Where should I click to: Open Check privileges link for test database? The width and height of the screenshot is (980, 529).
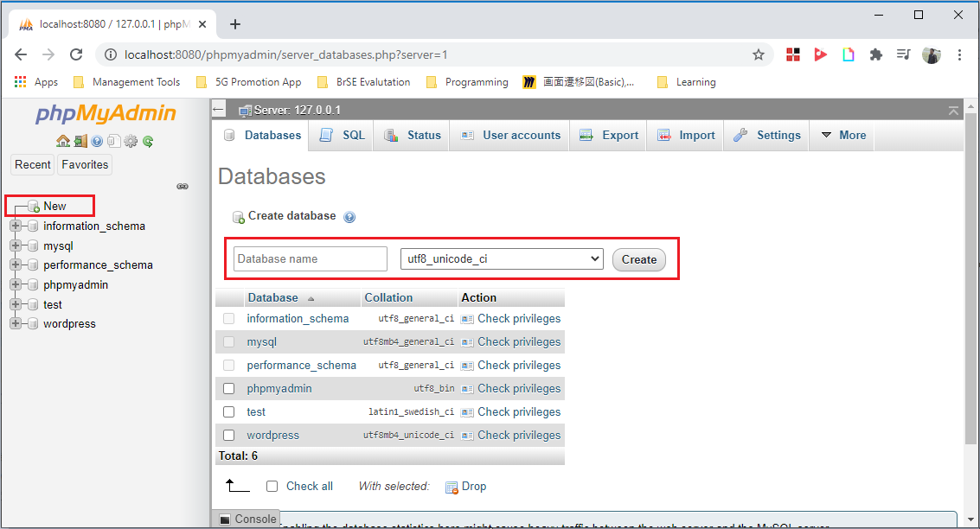519,412
